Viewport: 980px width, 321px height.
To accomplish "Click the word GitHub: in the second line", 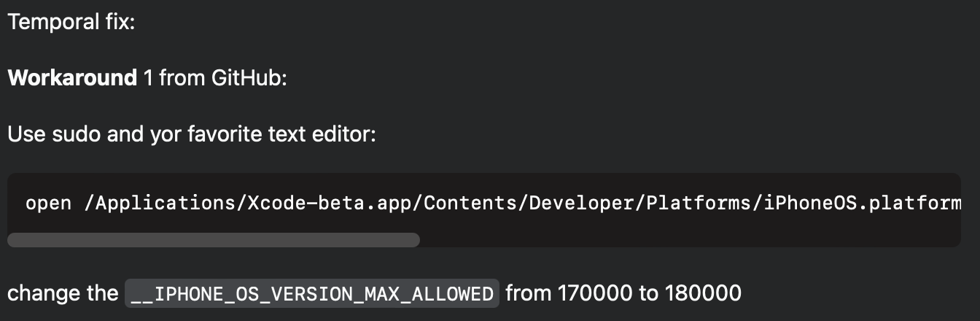I will [250, 78].
